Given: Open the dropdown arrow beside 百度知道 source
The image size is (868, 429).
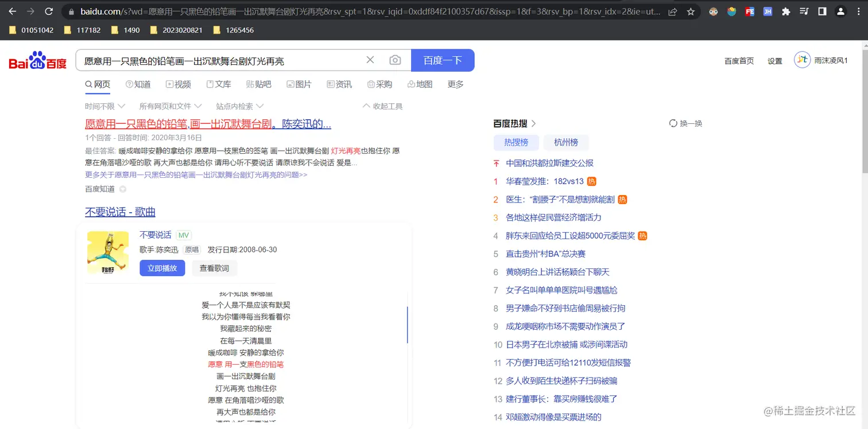Looking at the screenshot, I should click(x=122, y=189).
